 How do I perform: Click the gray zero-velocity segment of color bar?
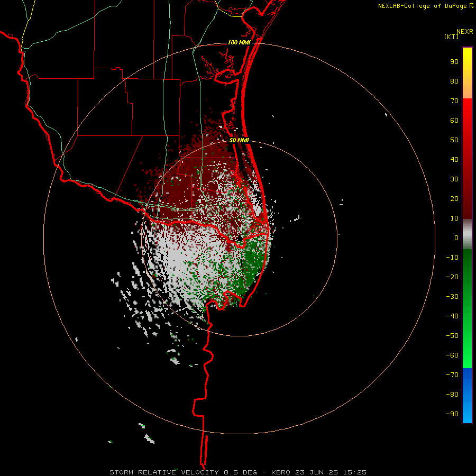pos(467,234)
